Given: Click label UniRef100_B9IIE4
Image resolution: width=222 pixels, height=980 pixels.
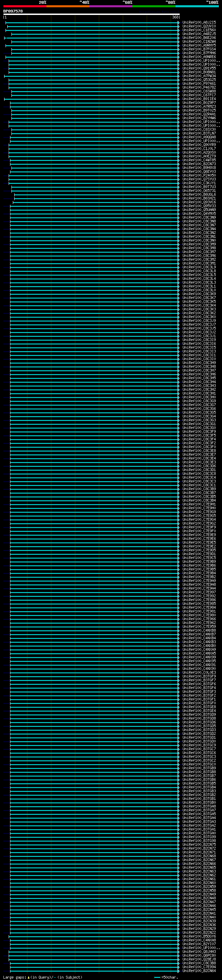Looking at the screenshot, I should pos(199,99).
